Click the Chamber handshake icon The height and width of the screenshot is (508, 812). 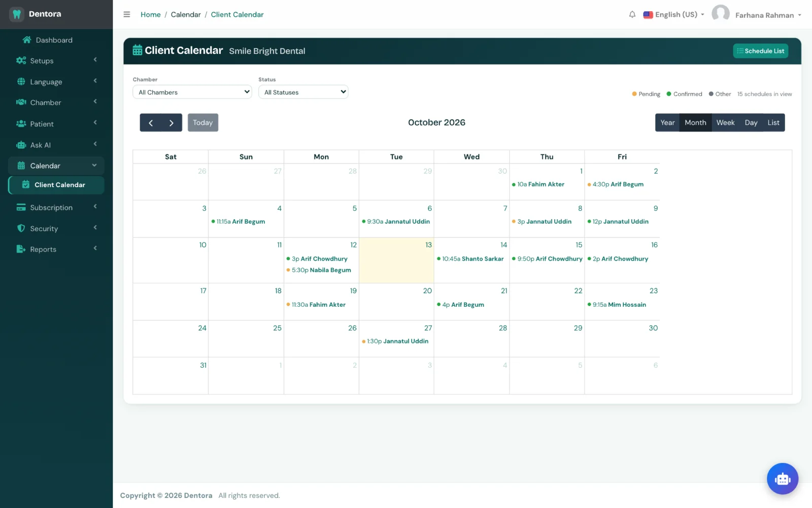(x=21, y=102)
